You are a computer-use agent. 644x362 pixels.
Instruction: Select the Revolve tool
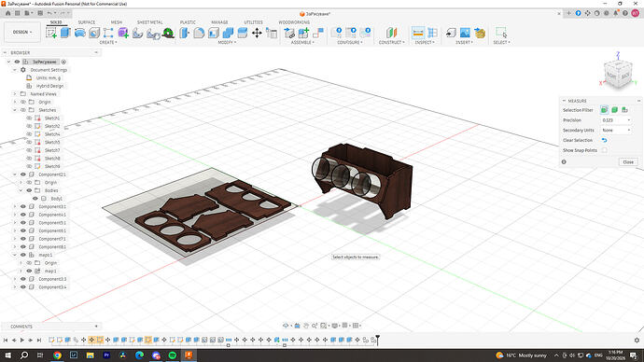(x=80, y=33)
